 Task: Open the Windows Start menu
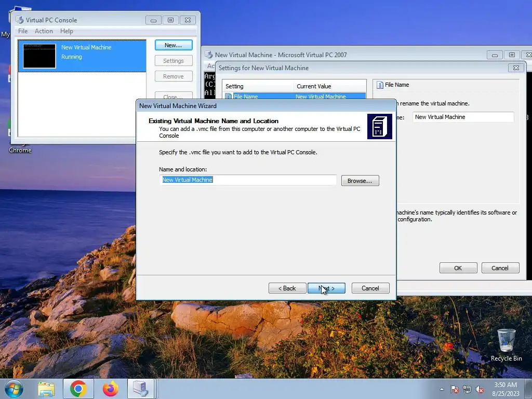tap(14, 389)
